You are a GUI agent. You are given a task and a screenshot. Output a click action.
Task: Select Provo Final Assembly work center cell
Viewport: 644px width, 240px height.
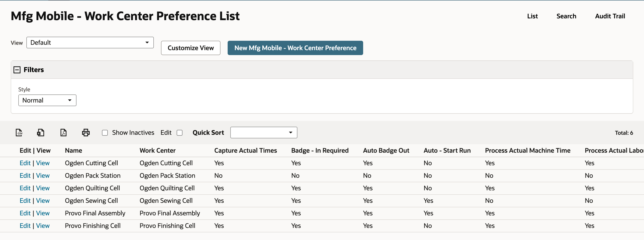click(170, 213)
